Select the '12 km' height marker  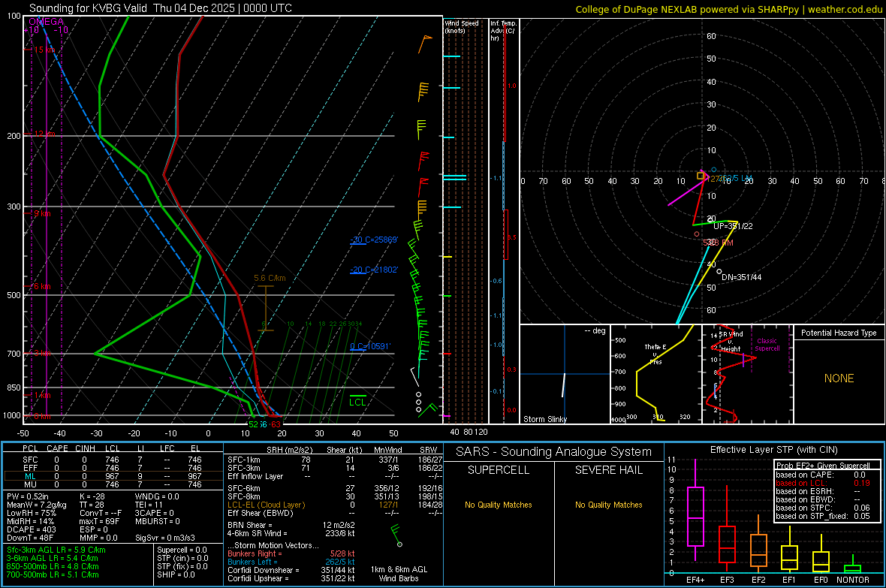(x=44, y=134)
